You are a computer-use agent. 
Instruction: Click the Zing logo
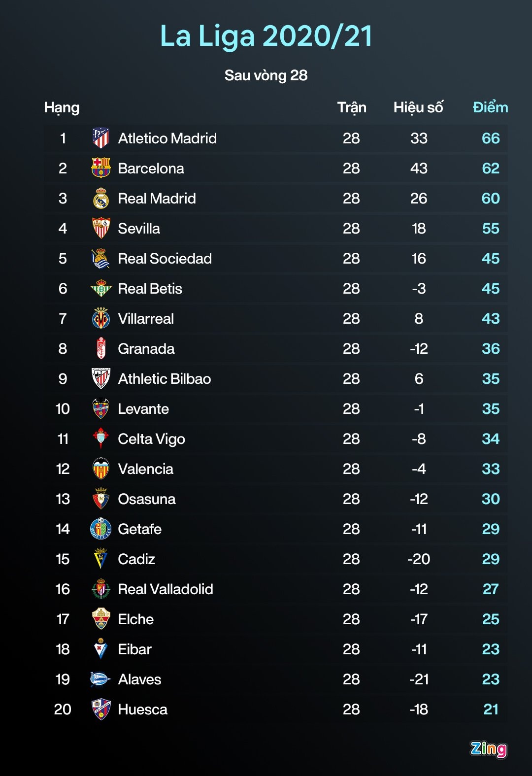tap(488, 749)
